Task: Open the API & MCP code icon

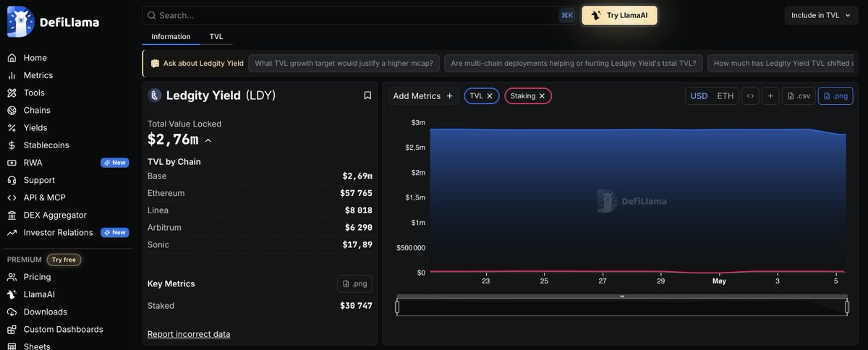Action: (12, 197)
